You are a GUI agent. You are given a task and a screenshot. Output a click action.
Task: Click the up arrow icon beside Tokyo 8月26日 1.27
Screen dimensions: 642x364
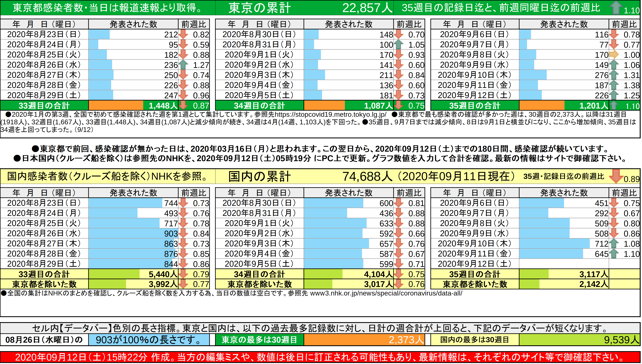tap(183, 65)
